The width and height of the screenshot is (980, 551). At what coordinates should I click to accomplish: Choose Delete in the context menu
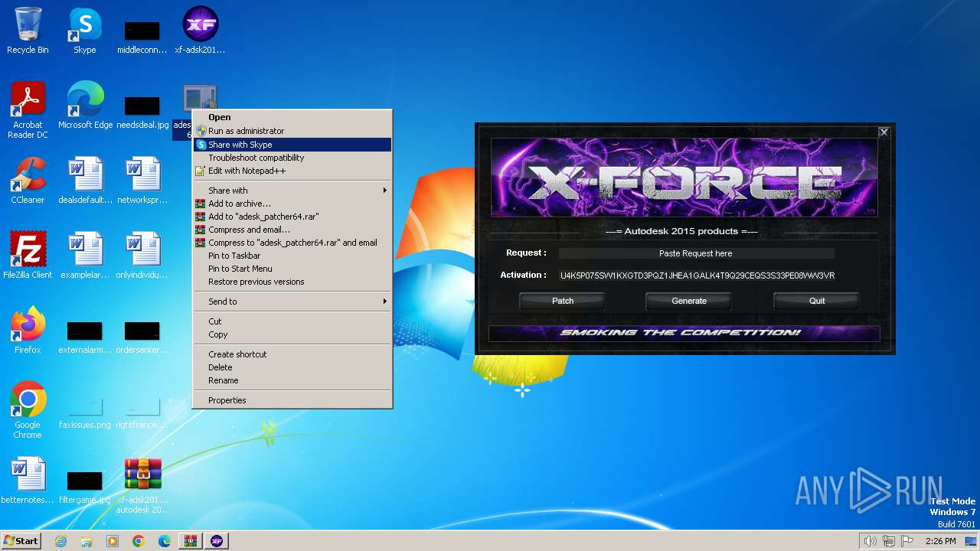click(292, 367)
